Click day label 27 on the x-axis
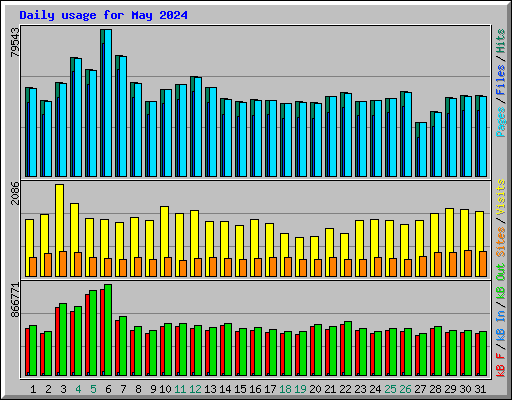 pos(420,389)
